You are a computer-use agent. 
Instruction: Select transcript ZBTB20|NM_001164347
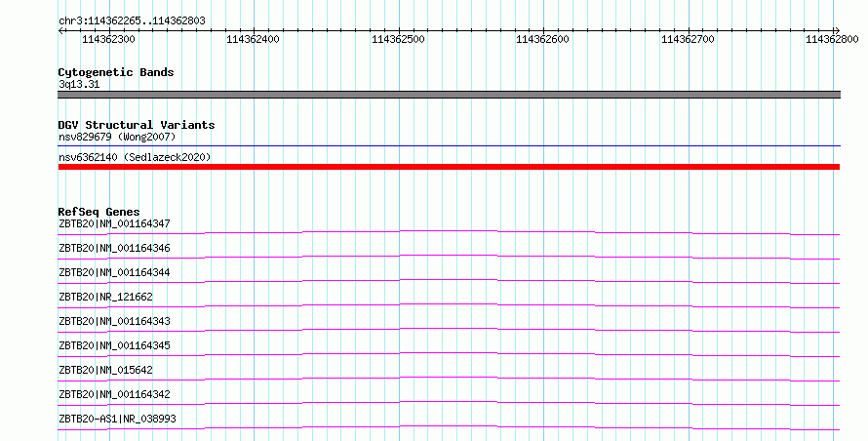pyautogui.click(x=114, y=223)
